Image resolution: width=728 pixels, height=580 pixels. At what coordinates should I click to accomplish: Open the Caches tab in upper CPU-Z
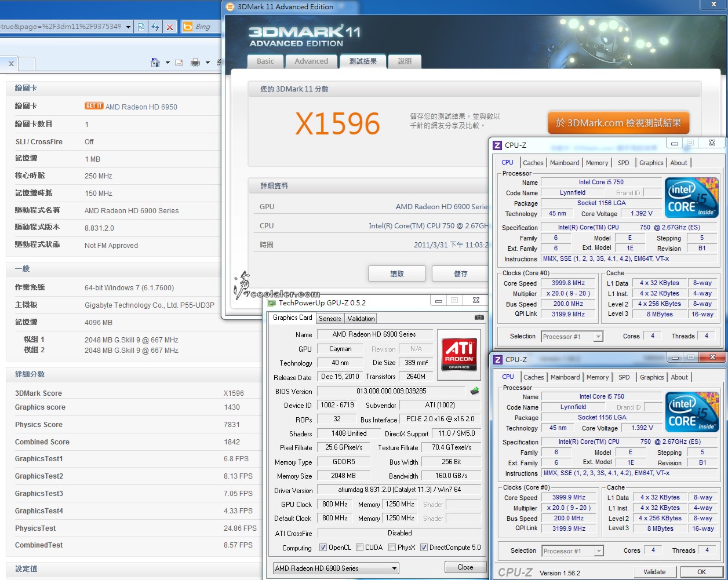click(533, 163)
